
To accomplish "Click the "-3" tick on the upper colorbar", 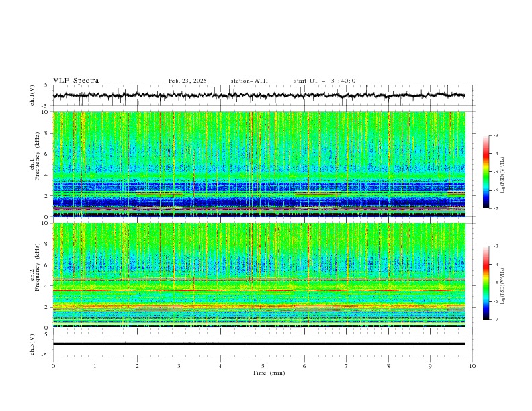I will tap(495, 135).
